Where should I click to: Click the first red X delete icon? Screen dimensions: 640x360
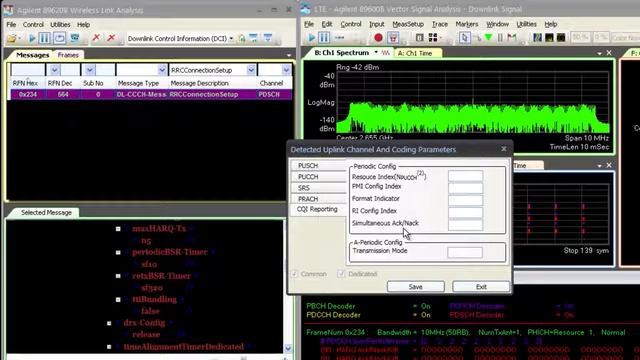tap(96, 38)
